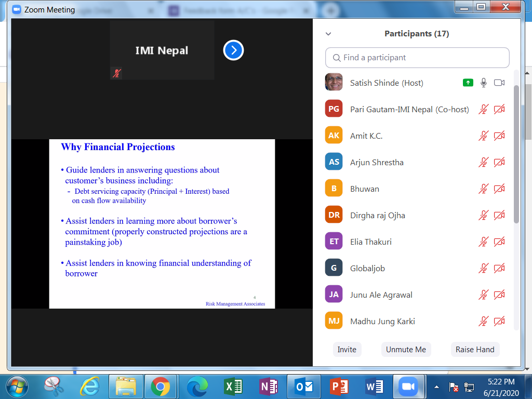Click Bhuwan's muted microphone icon
532x399 pixels.
pyautogui.click(x=484, y=189)
